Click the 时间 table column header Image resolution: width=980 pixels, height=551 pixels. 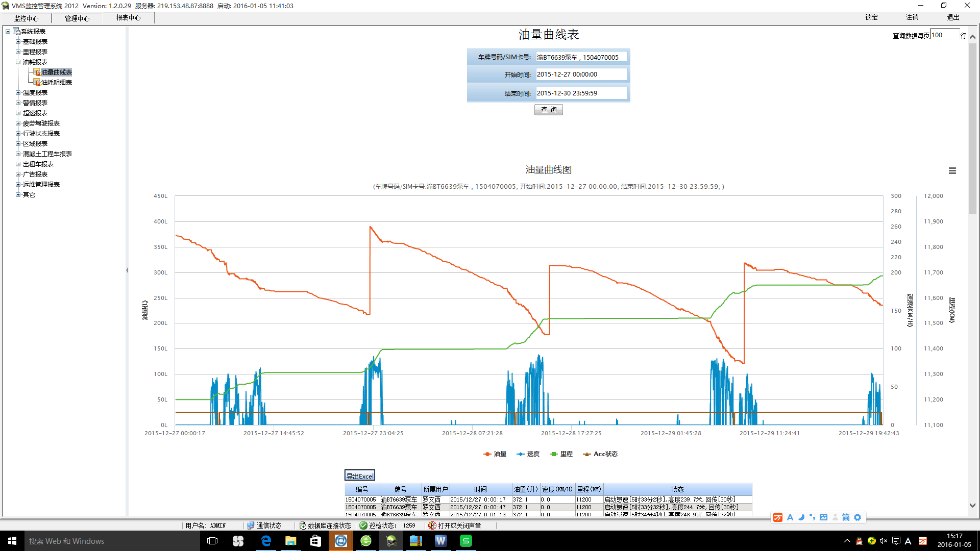tap(480, 489)
